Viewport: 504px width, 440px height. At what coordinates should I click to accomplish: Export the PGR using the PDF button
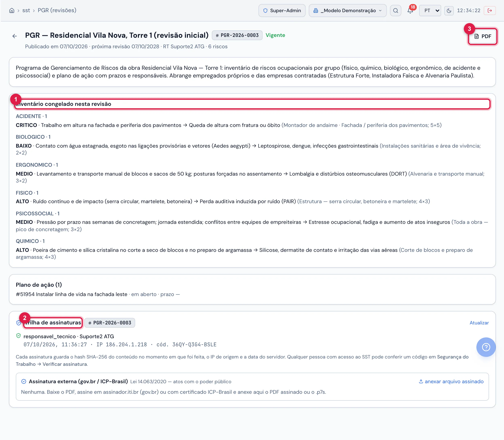[482, 36]
